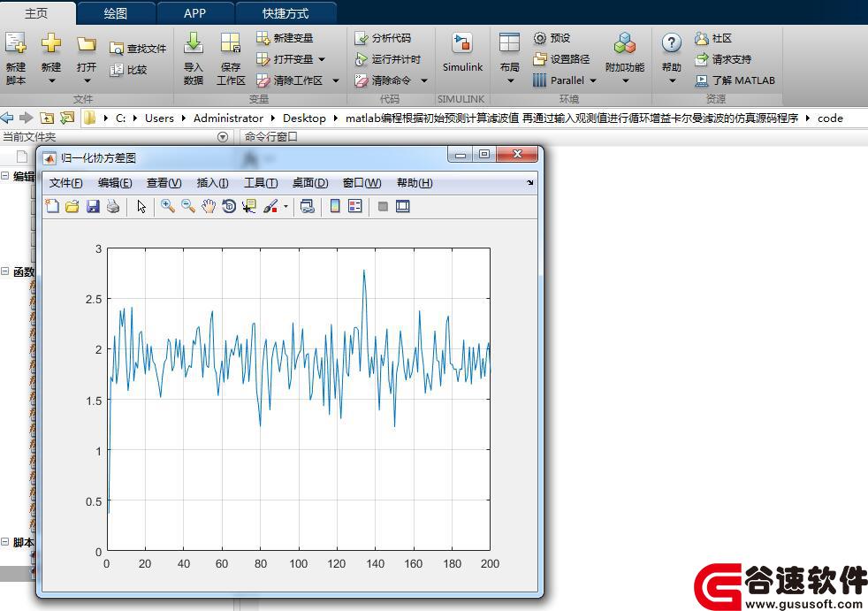This screenshot has width=868, height=611.
Task: Click the Desktop segment in the address path
Action: tap(304, 118)
